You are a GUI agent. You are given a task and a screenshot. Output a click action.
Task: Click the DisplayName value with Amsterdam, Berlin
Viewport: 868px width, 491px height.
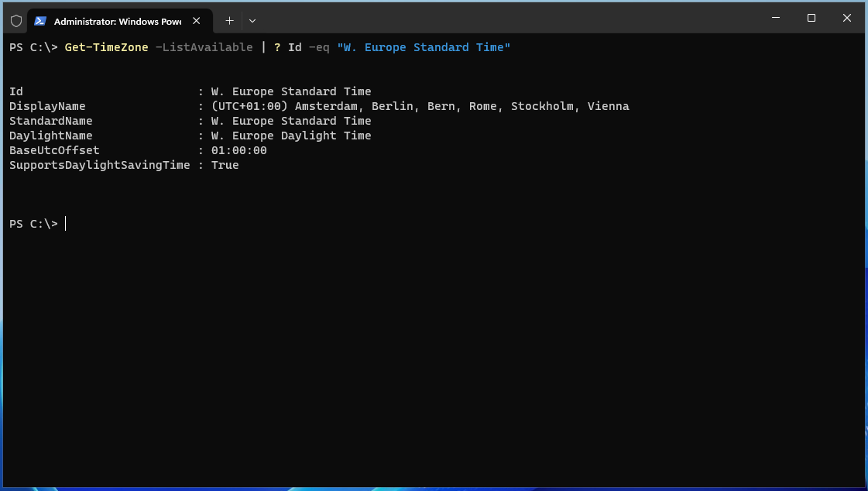click(420, 106)
